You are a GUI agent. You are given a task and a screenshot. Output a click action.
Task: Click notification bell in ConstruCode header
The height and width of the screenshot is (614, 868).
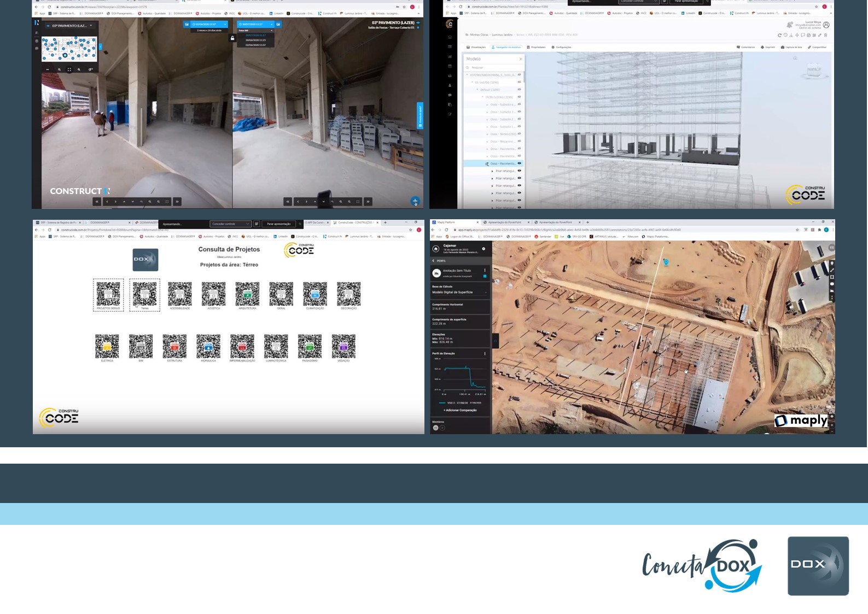click(789, 25)
